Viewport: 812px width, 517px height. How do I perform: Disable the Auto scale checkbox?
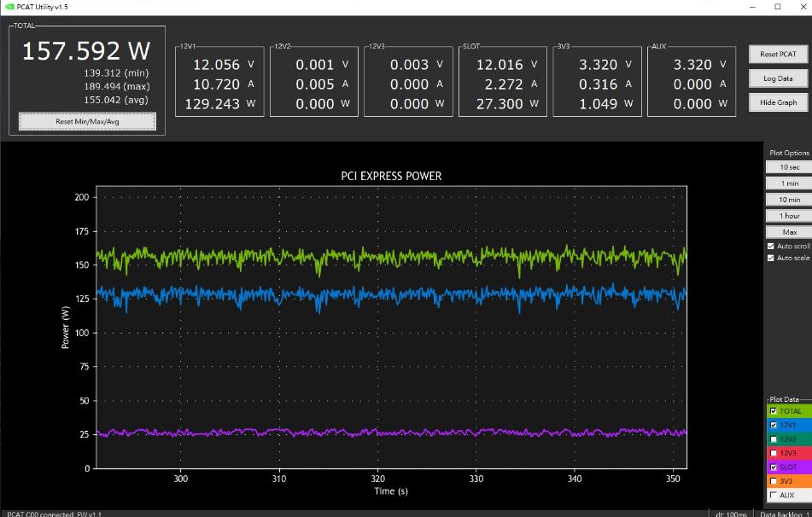tap(770, 258)
